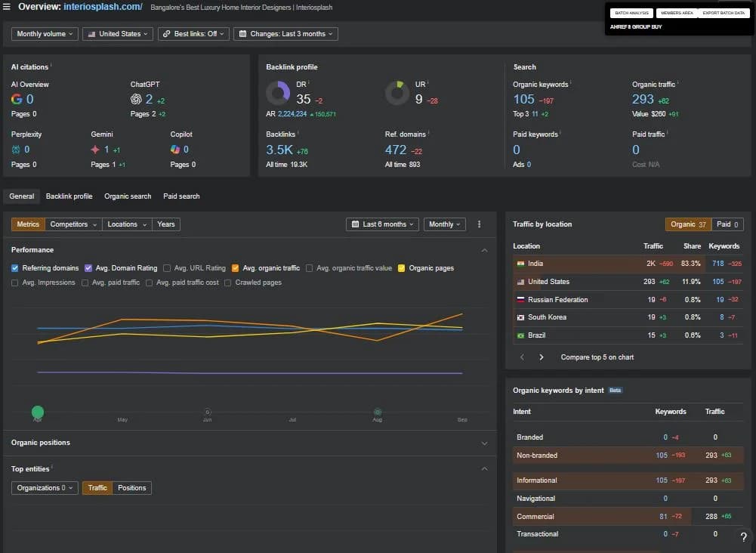Click the calendar icon in Changes filter
This screenshot has height=553, width=756.
242,34
